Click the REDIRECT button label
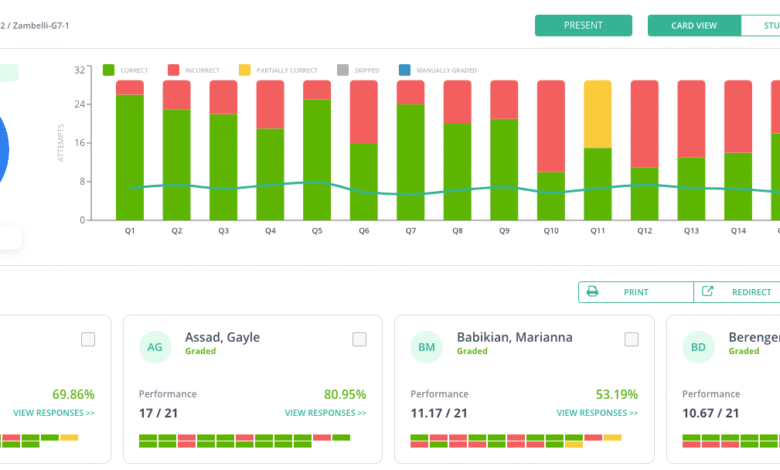The height and width of the screenshot is (470, 780). [751, 292]
